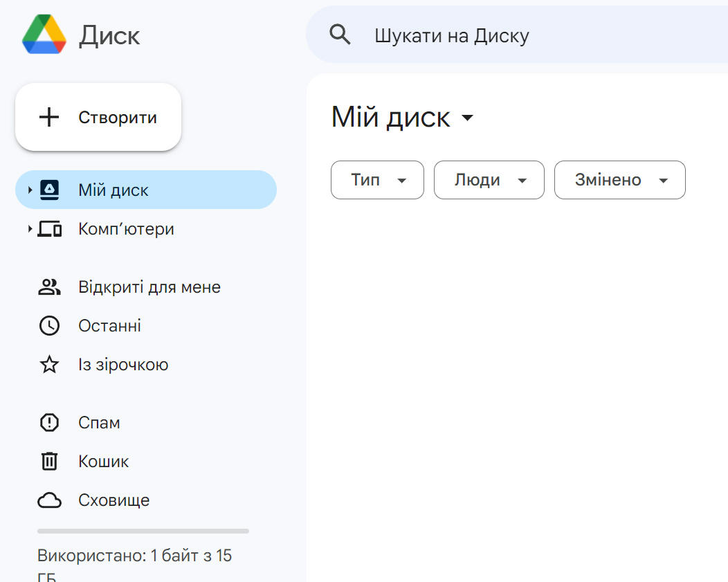The width and height of the screenshot is (728, 582).
Task: Click the Спам warning icon
Action: coord(49,423)
